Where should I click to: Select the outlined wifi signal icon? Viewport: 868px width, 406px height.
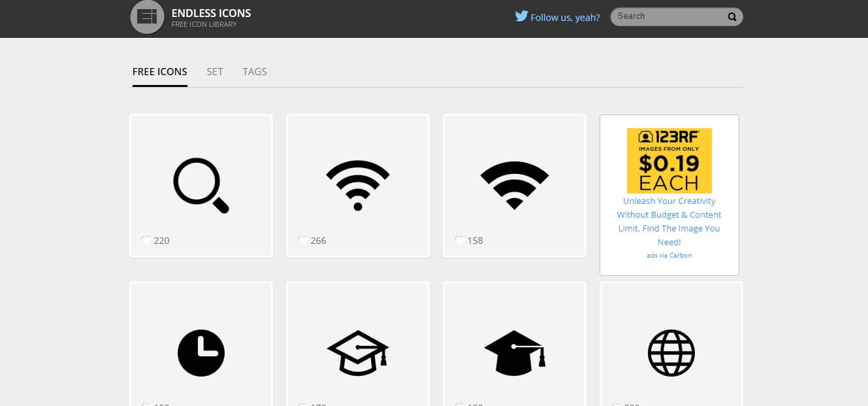click(357, 186)
